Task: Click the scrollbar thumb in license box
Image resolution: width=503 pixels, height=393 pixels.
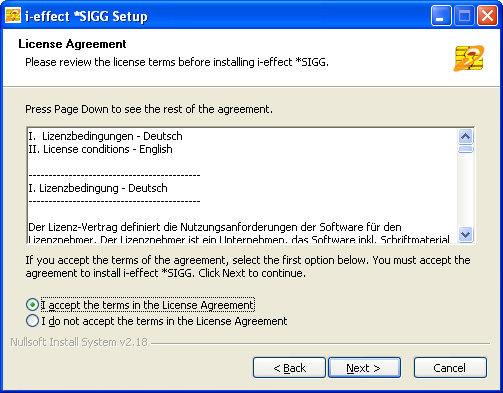Action: (x=465, y=149)
